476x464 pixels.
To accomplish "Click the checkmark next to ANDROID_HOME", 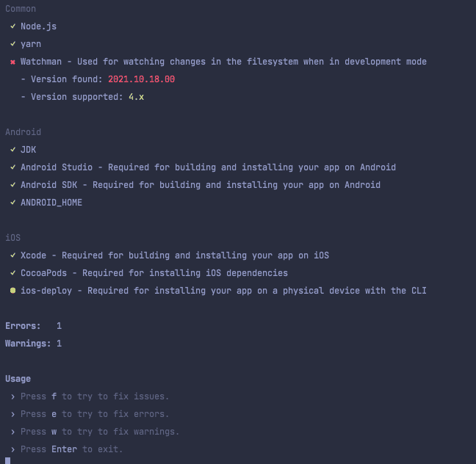I will [13, 203].
